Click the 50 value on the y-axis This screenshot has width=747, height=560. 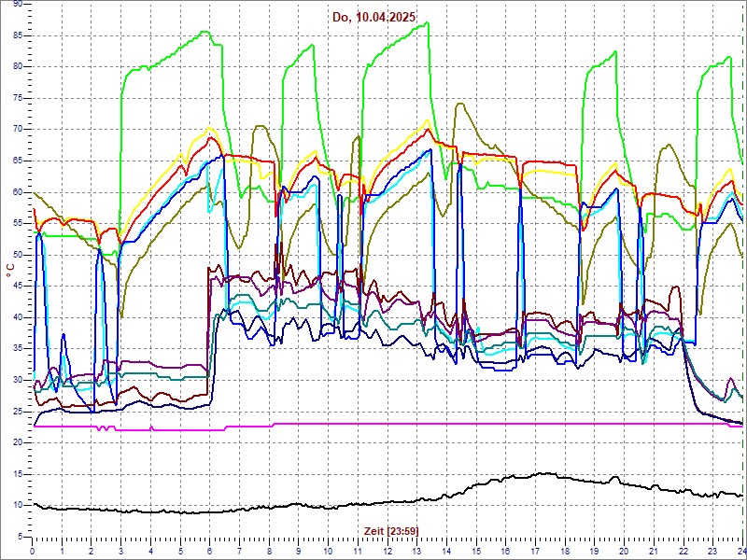click(x=18, y=255)
